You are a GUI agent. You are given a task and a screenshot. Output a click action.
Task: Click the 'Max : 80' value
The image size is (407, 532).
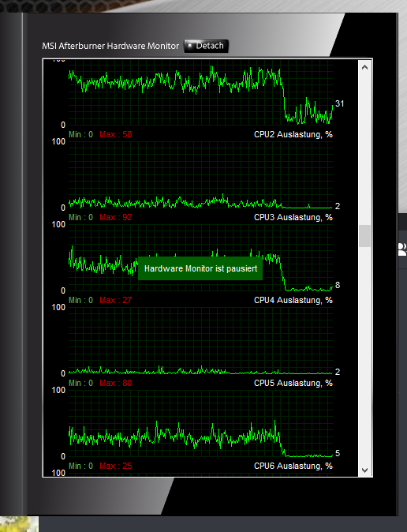(116, 383)
